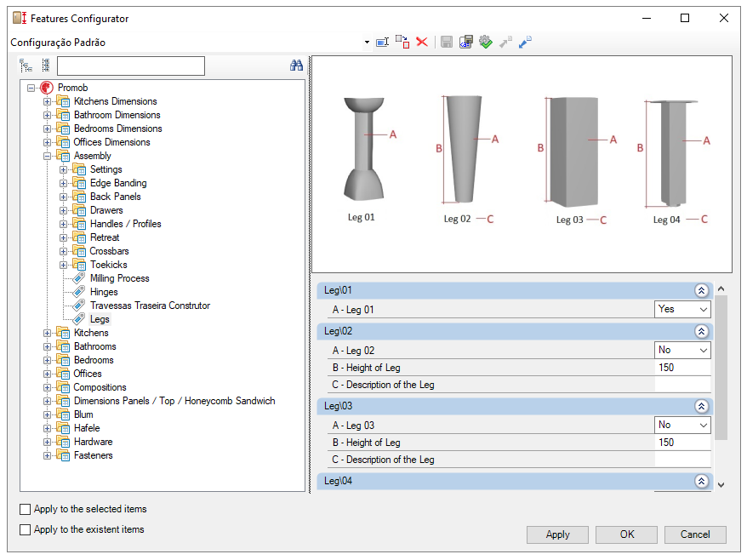Open the A - Leg 03 No dropdown
This screenshot has width=747, height=560.
coord(703,426)
